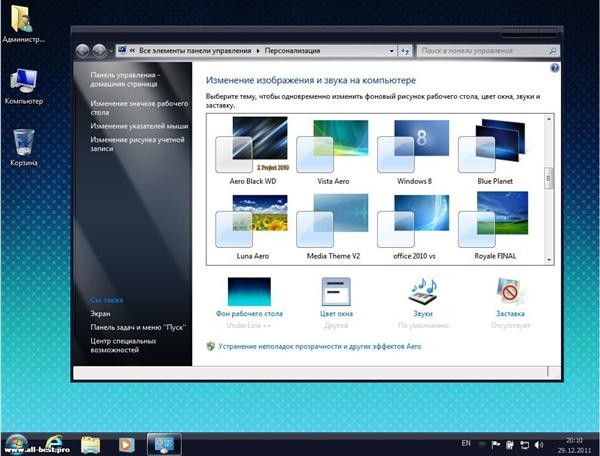Refresh the Personalization page
This screenshot has width=600, height=456.
click(405, 51)
